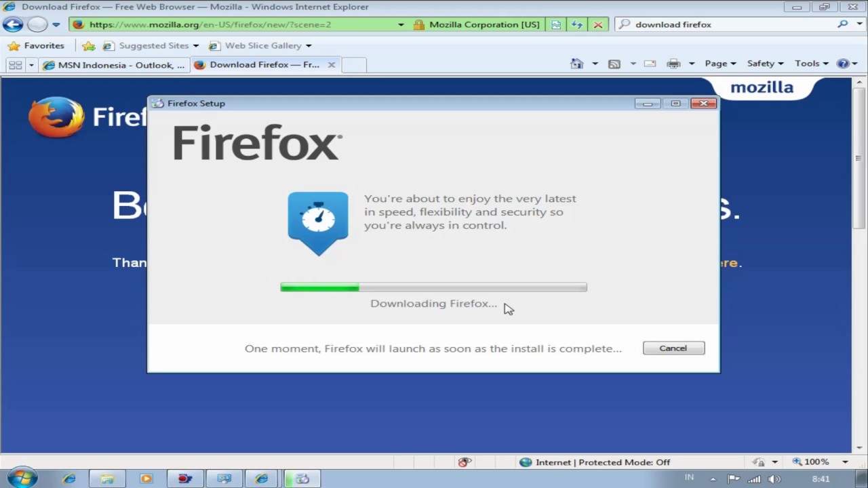This screenshot has height=488, width=868.
Task: Open the Page menu
Action: coord(720,64)
